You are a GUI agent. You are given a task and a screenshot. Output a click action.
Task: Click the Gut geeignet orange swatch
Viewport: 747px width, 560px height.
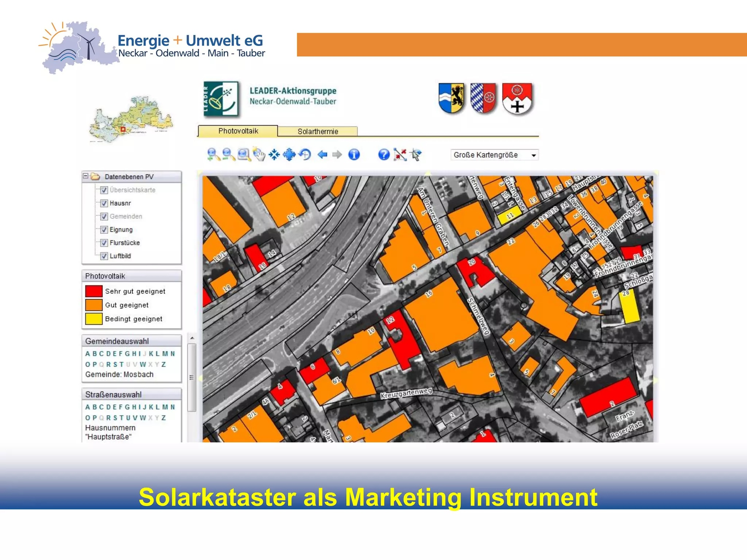click(94, 305)
